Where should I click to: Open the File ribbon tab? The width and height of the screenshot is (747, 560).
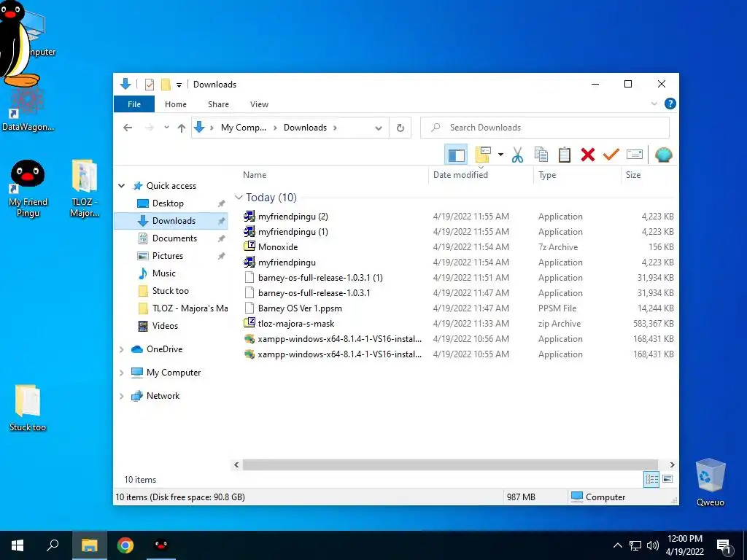pos(134,104)
